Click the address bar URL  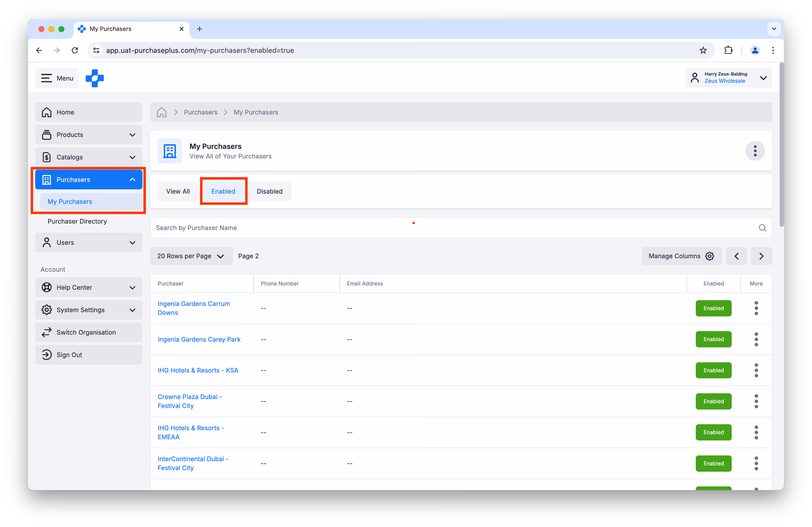[200, 50]
